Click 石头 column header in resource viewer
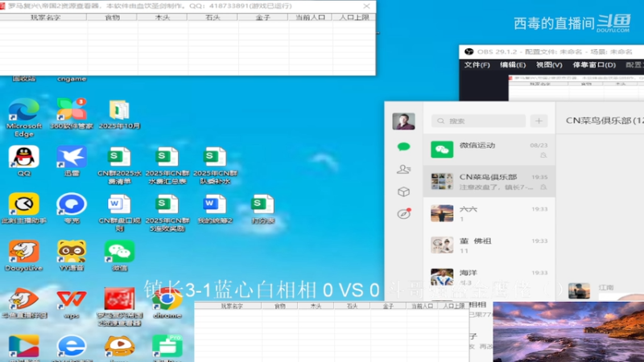This screenshot has height=362, width=644. 213,17
